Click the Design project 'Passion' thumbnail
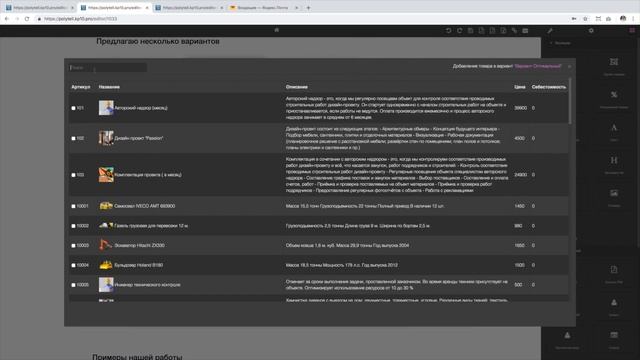The width and height of the screenshot is (640, 360). (x=106, y=138)
